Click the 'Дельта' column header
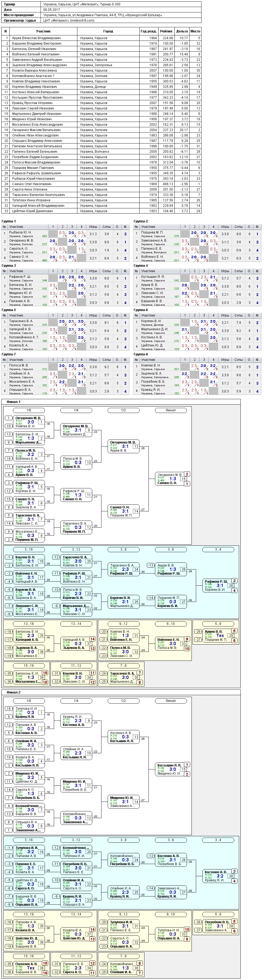This screenshot has height=980, width=264. (182, 31)
